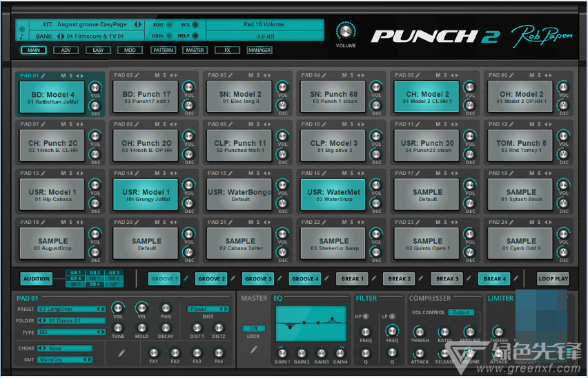Toggle the master LOCK Off switch

(x=254, y=328)
